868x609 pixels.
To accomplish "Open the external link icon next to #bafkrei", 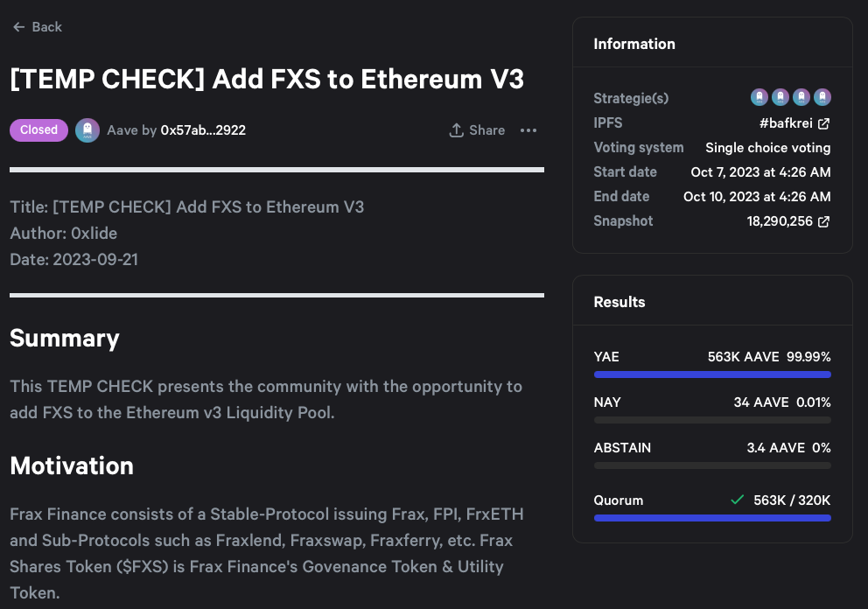I will pos(823,123).
